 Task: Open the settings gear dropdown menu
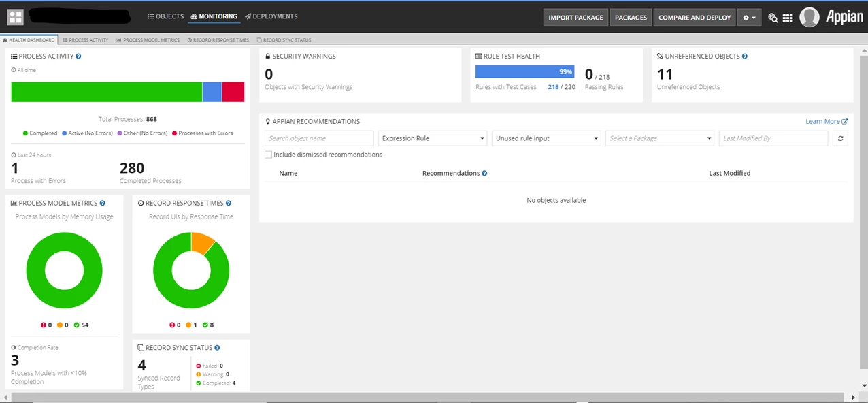coord(750,18)
